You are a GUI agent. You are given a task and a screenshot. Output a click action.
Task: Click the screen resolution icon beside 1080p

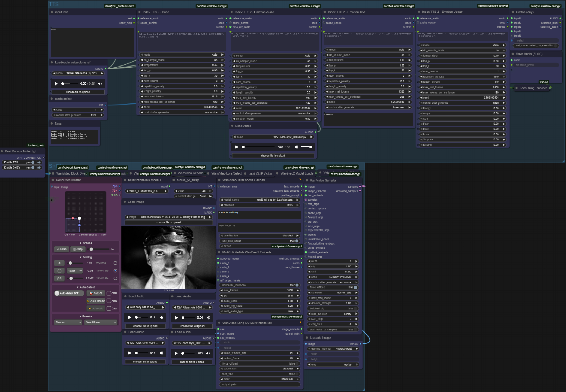[59, 271]
